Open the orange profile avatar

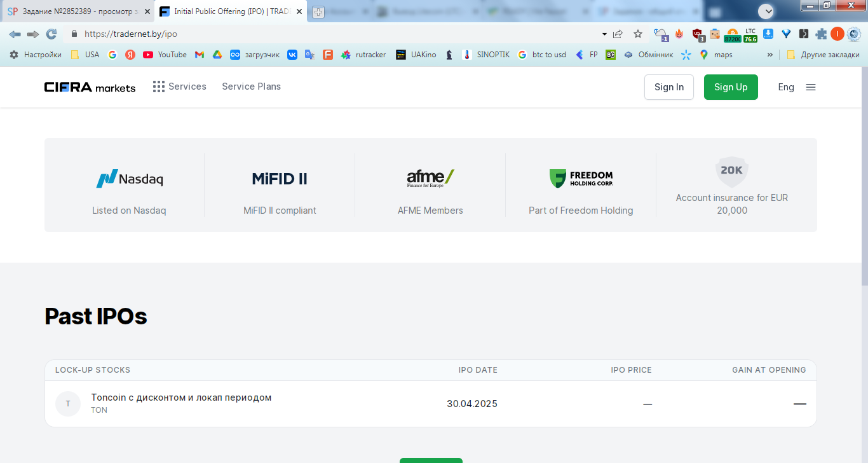[x=837, y=34]
